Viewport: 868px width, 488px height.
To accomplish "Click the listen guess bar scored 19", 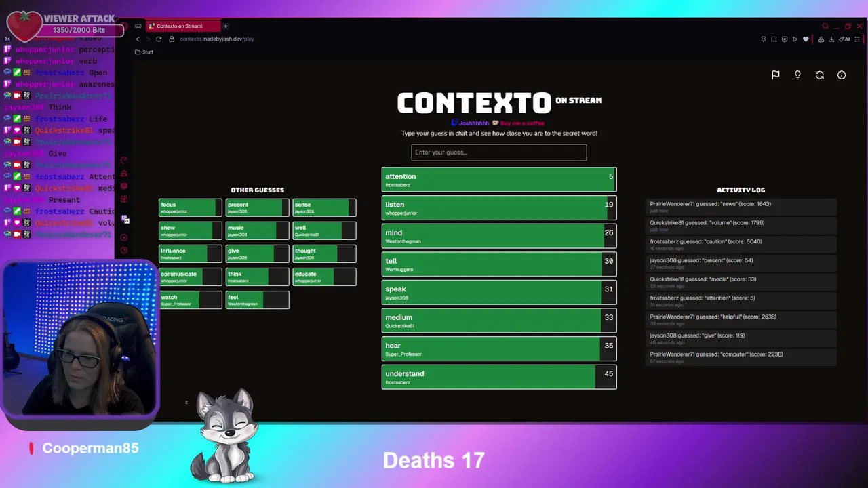I will click(499, 208).
